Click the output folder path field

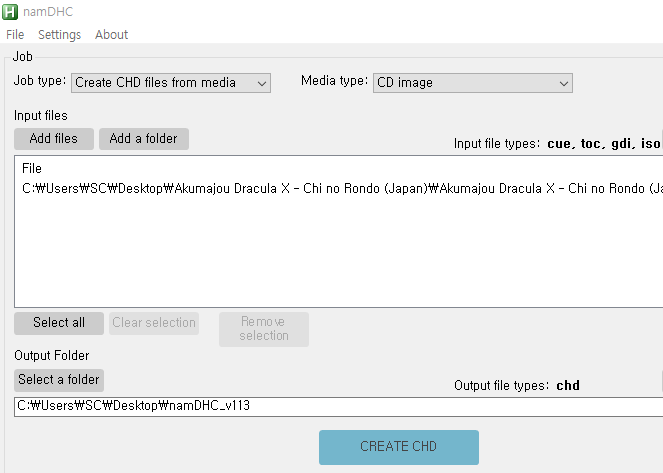pos(330,407)
